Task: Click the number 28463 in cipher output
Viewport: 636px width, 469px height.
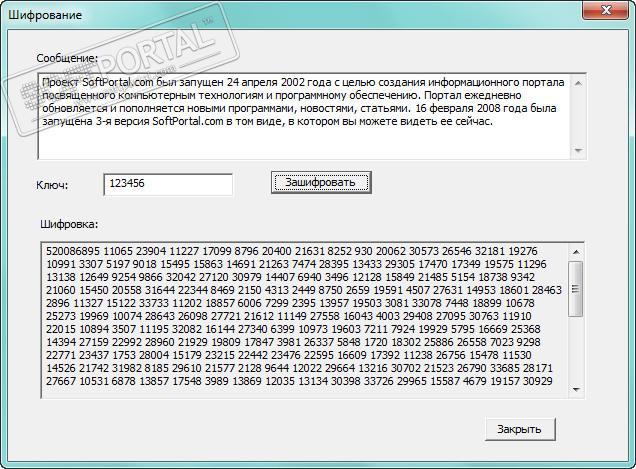Action: tap(547, 290)
